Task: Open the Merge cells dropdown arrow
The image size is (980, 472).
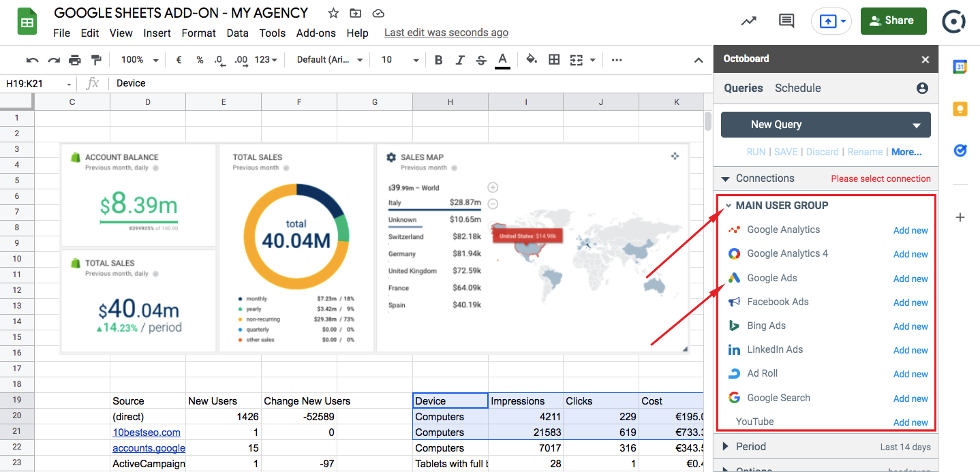Action: (592, 60)
